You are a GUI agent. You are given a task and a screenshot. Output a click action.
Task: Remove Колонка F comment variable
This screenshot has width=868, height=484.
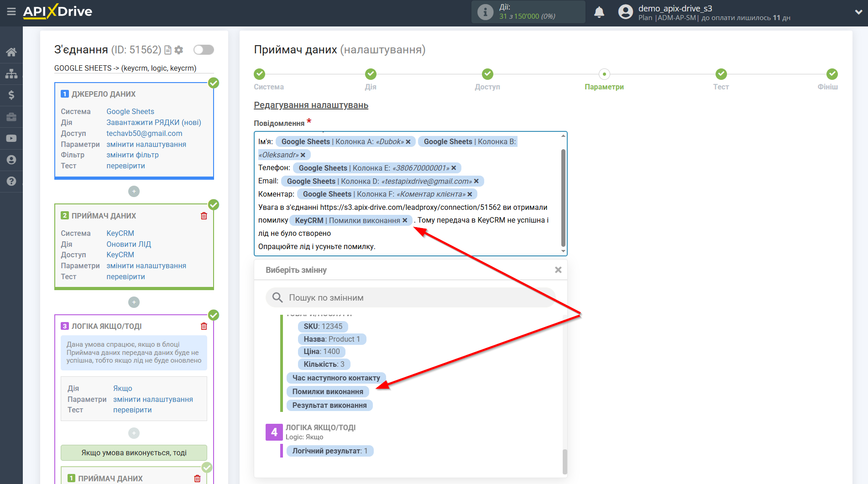[x=470, y=194]
